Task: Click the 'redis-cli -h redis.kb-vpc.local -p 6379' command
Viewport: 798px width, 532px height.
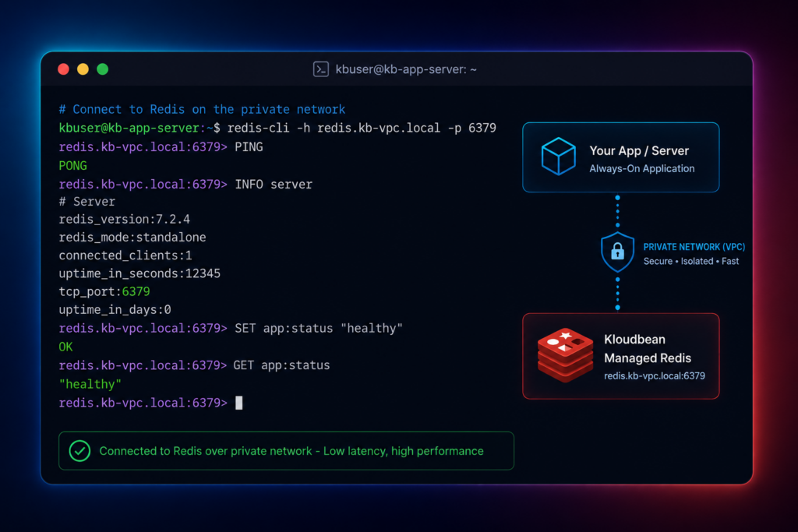Action: [362, 128]
